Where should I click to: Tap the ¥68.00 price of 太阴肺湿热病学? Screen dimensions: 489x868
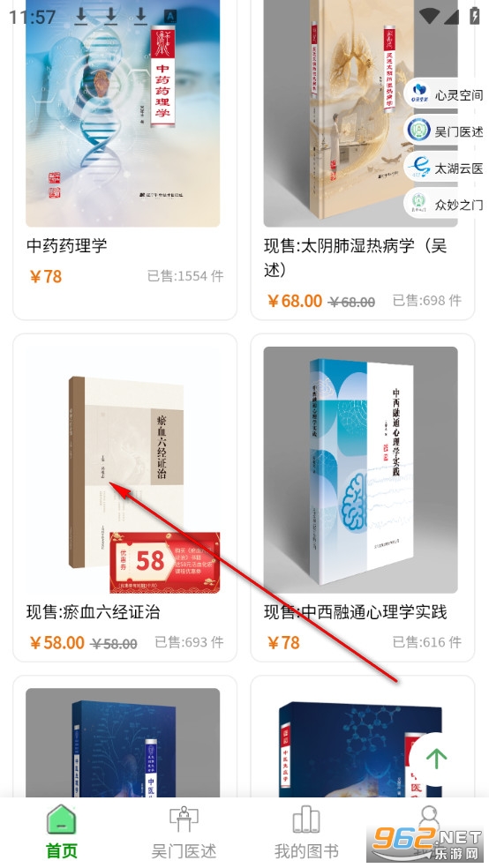[294, 301]
